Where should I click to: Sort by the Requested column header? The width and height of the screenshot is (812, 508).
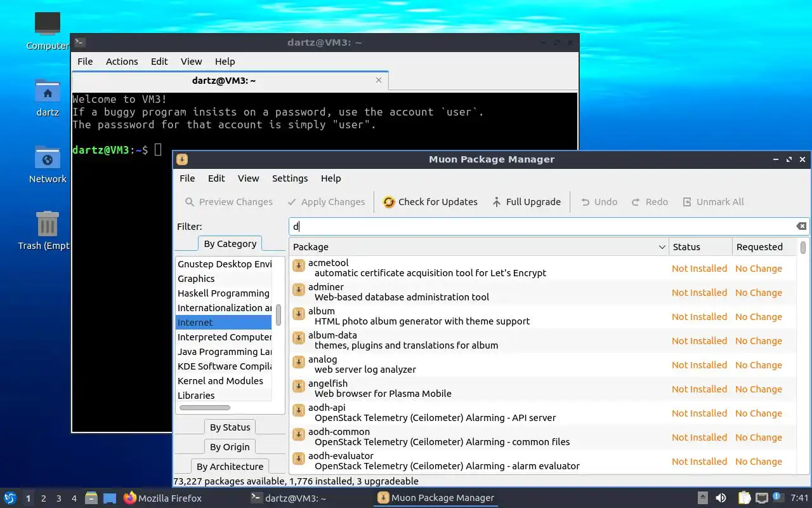(764, 247)
